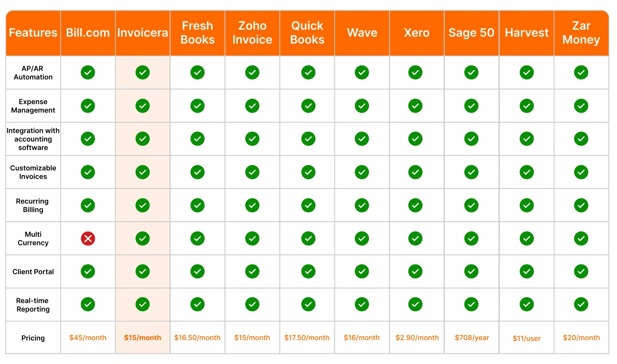
Task: Click Zar Money's Real-time Reporting checkmark
Action: point(581,305)
